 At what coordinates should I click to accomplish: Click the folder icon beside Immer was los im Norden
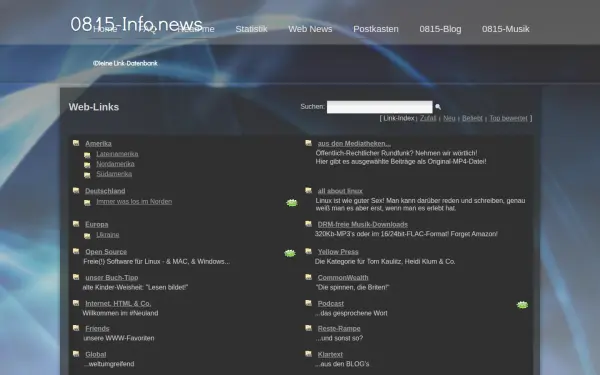(x=87, y=203)
